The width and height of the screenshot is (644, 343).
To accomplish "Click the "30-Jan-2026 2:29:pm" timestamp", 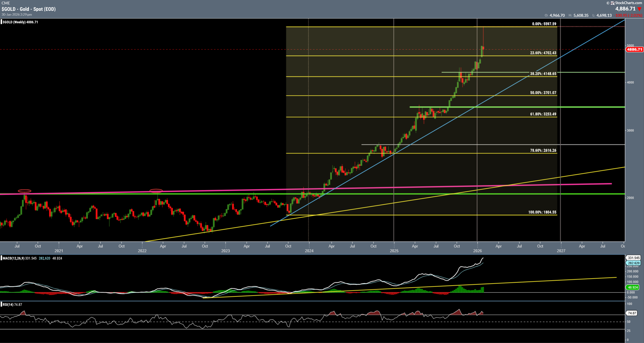I will (x=17, y=15).
